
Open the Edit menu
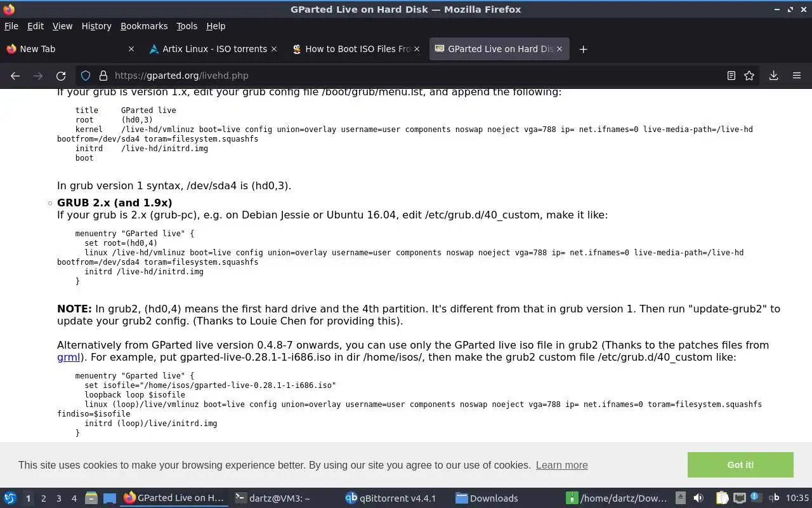click(x=36, y=26)
